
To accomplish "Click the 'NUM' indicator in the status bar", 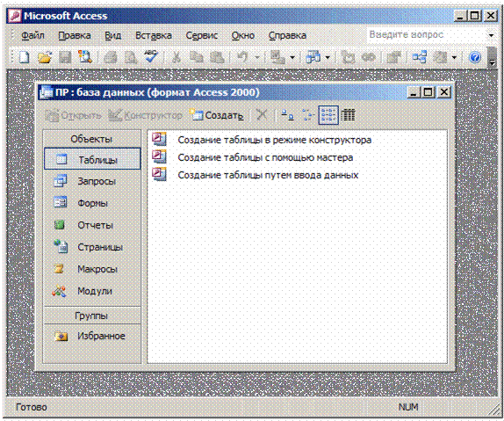I will pyautogui.click(x=408, y=407).
